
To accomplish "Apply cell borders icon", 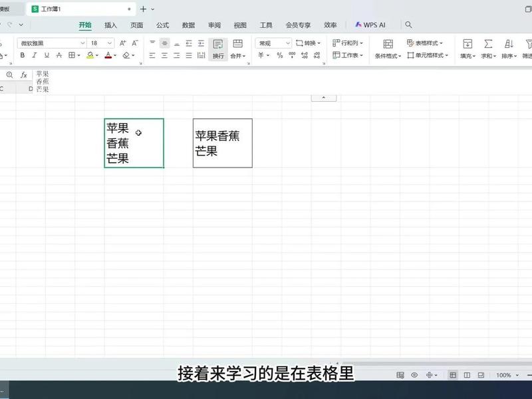I will 72,55.
